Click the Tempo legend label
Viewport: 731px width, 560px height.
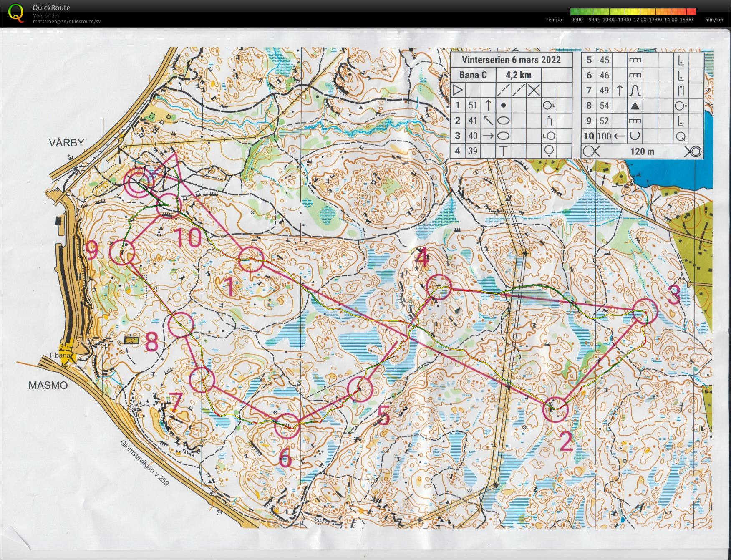click(554, 20)
